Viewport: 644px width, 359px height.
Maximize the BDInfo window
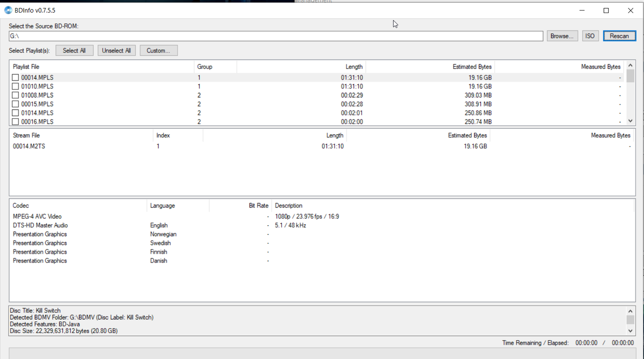click(606, 10)
